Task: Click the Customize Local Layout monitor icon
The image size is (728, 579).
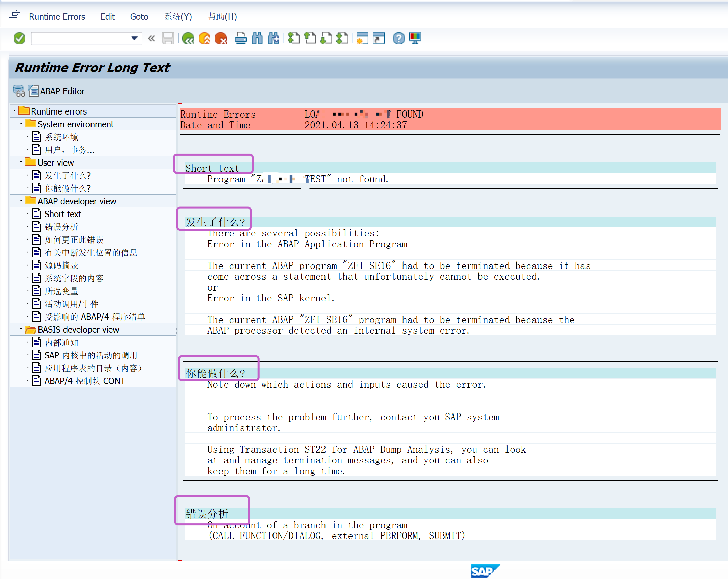Action: point(415,39)
